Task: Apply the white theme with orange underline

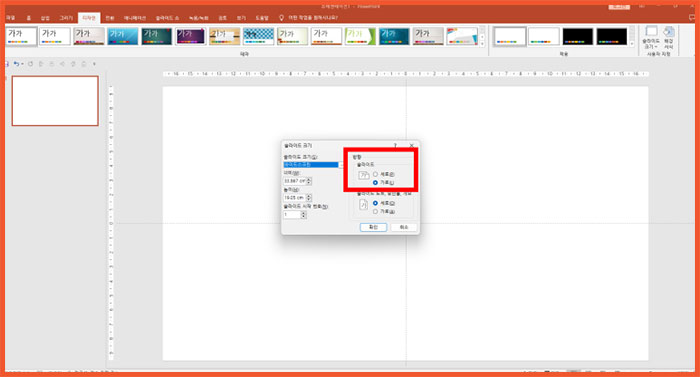Action: point(326,36)
